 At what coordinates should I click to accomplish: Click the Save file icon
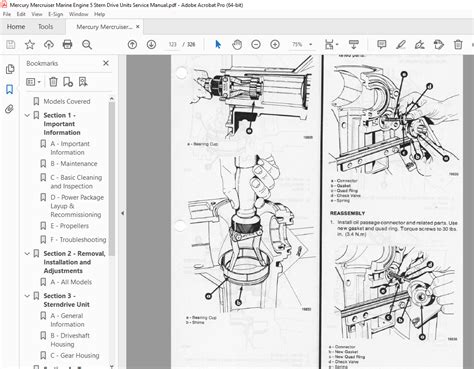click(x=11, y=44)
